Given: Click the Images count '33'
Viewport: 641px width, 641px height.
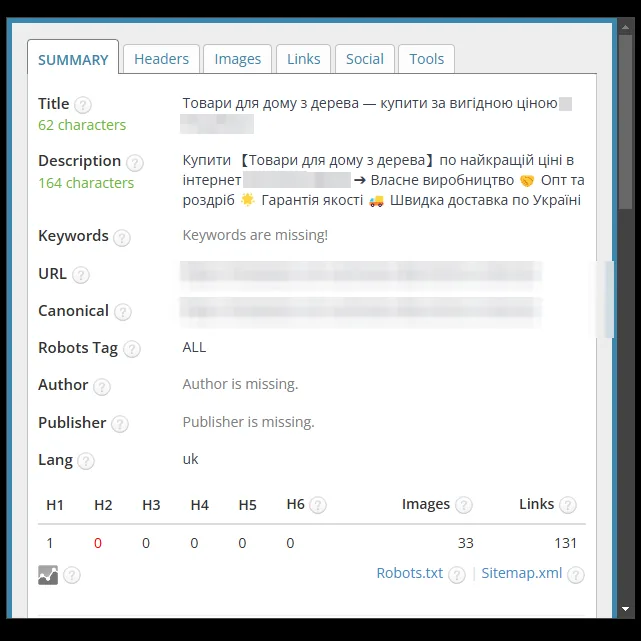Looking at the screenshot, I should pyautogui.click(x=465, y=543).
